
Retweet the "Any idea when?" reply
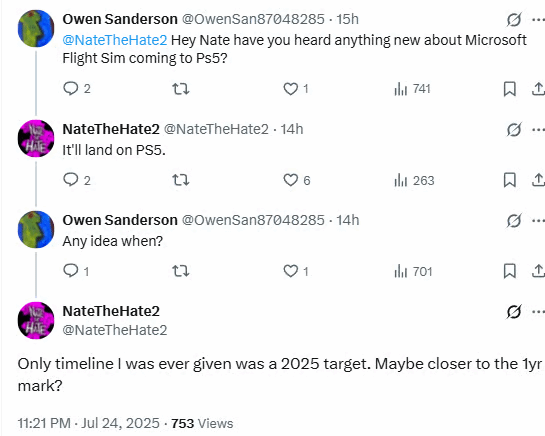tap(181, 271)
